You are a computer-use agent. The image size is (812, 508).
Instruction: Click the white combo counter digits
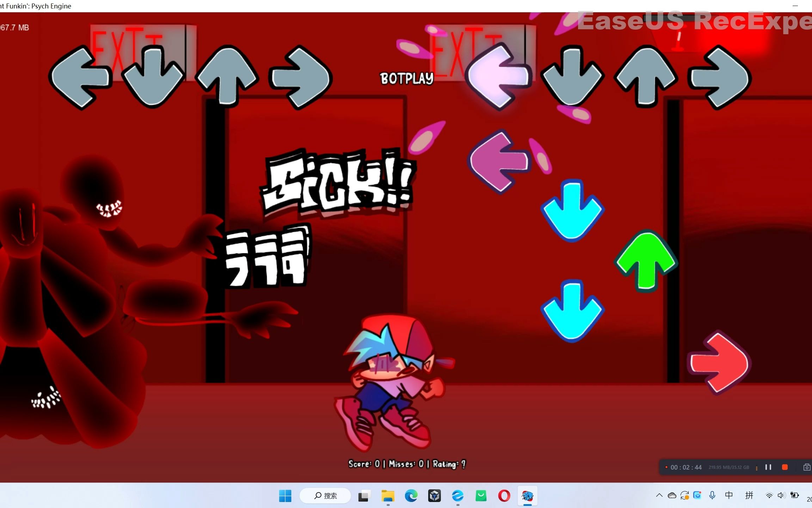pos(268,256)
